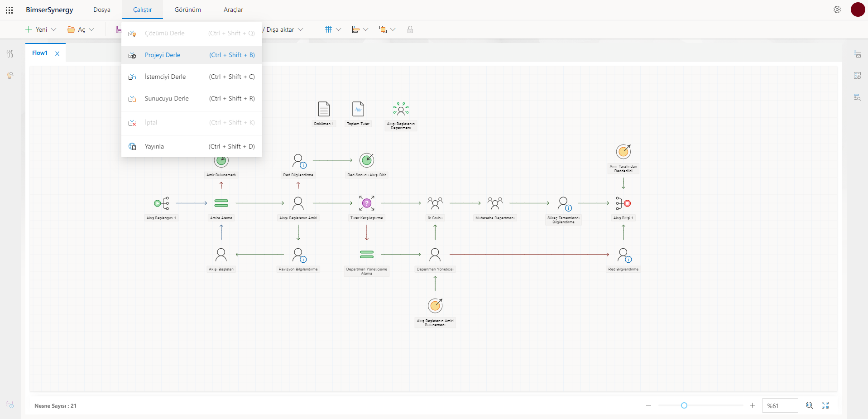Select the Muhasebe Departmanı node

(x=495, y=203)
